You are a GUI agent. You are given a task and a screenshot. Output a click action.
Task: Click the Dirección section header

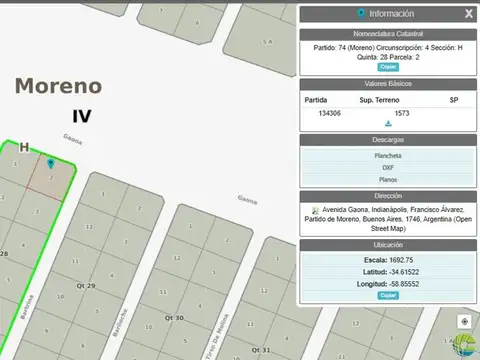pyautogui.click(x=388, y=196)
